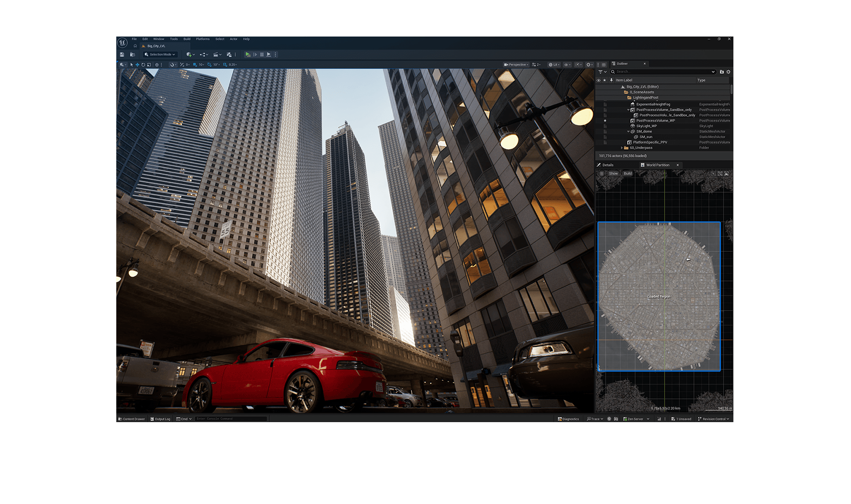Image resolution: width=851 pixels, height=504 pixels.
Task: Open the Tools menu
Action: pyautogui.click(x=174, y=39)
